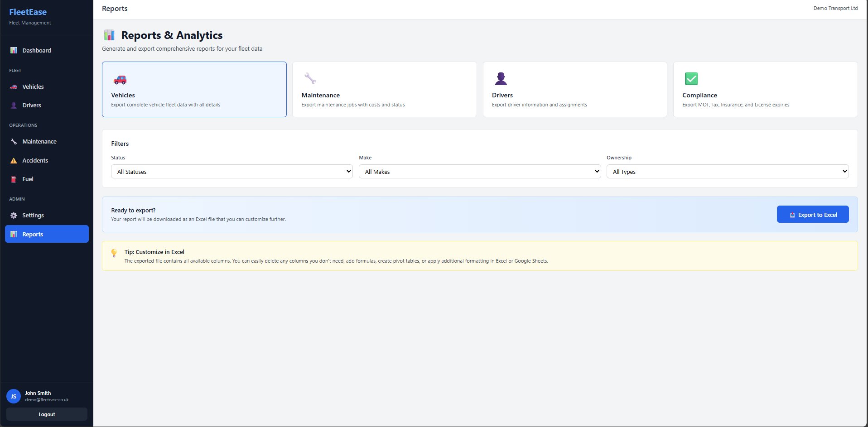Click the lightbulb tip icon
Screen dimensions: 868x427
114,253
